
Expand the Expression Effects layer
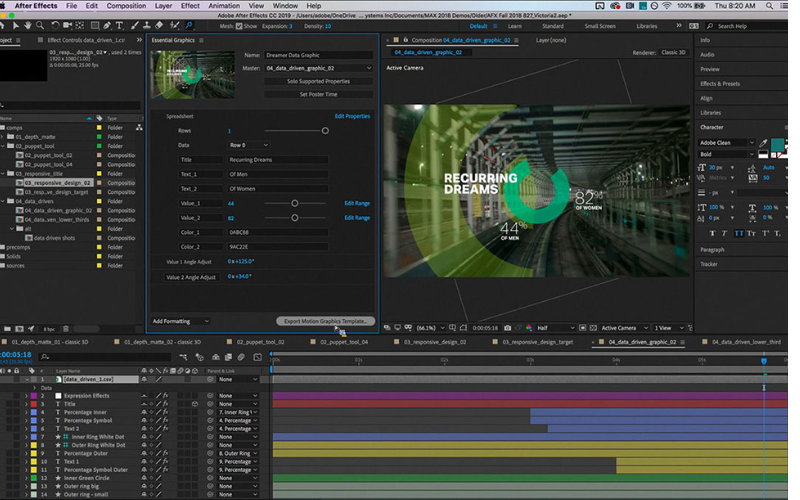click(26, 396)
